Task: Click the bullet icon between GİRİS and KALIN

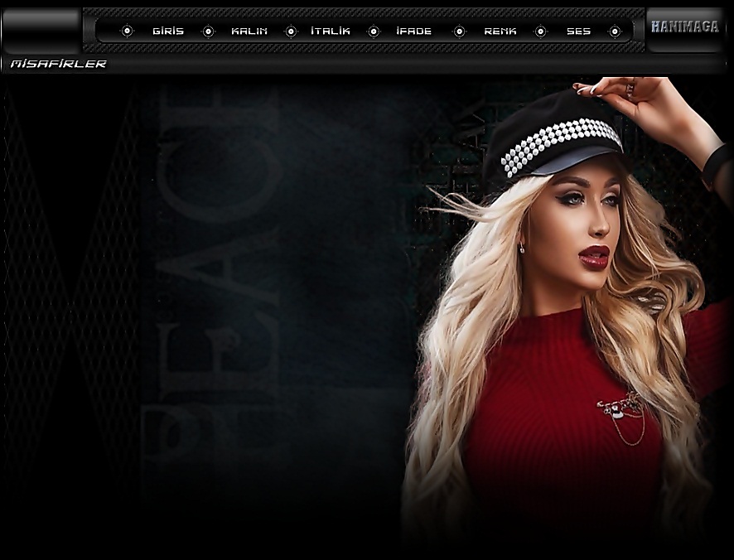Action: 209,31
